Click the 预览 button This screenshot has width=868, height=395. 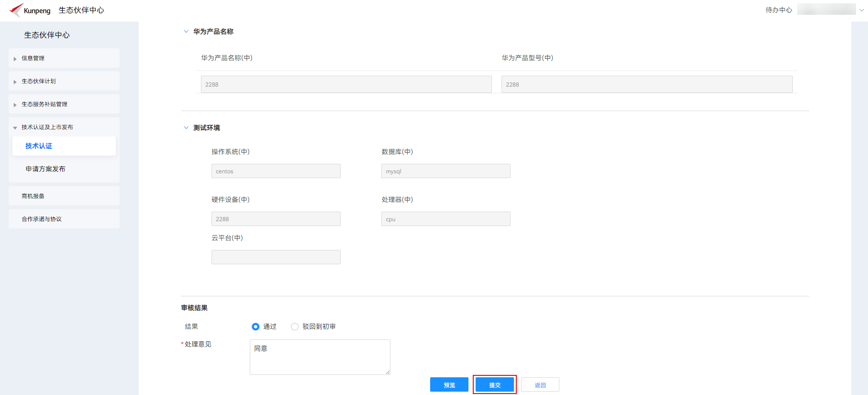[449, 384]
